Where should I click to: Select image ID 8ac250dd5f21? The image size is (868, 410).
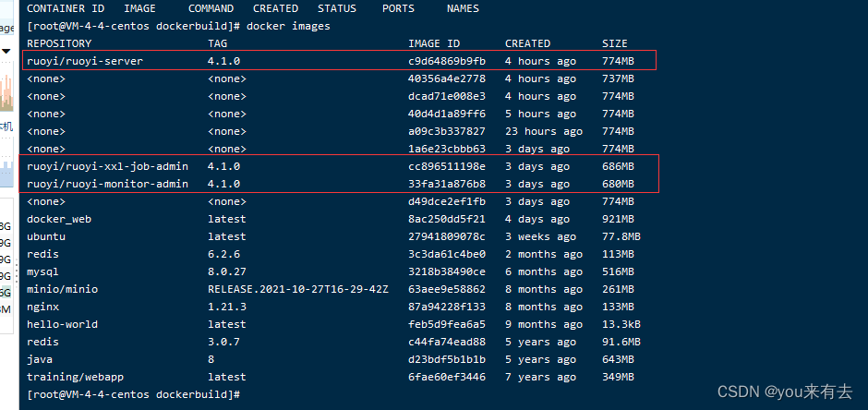coord(447,219)
